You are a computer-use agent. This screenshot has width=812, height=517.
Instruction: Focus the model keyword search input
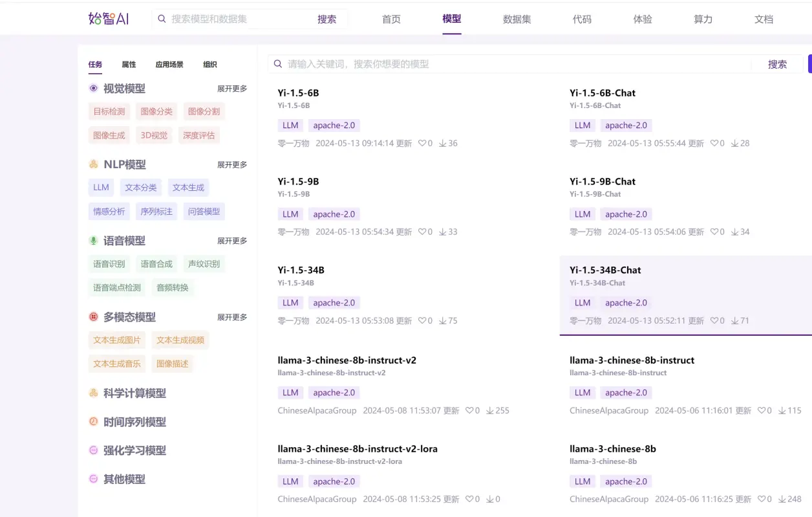coord(517,64)
